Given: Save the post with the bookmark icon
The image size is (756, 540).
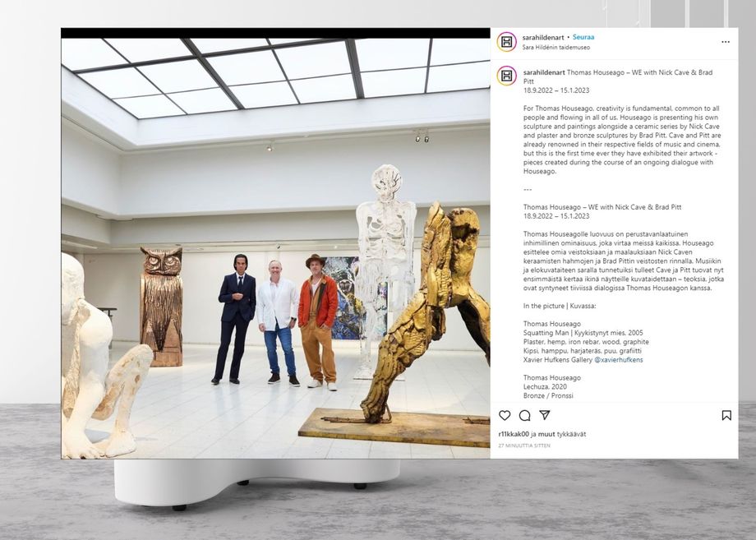Looking at the screenshot, I should pyautogui.click(x=726, y=415).
